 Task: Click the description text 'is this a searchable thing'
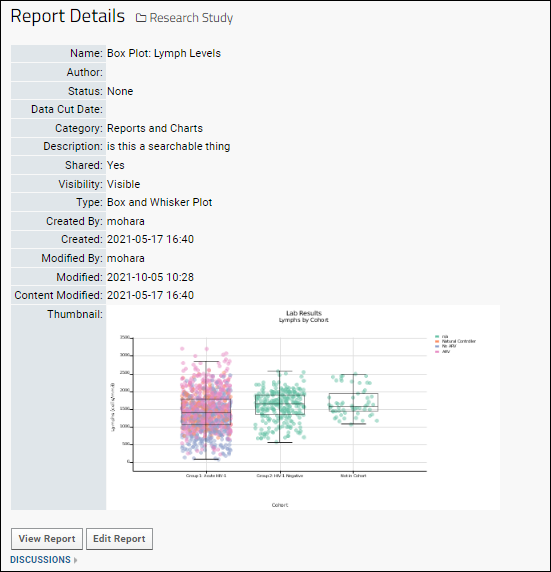click(x=169, y=146)
